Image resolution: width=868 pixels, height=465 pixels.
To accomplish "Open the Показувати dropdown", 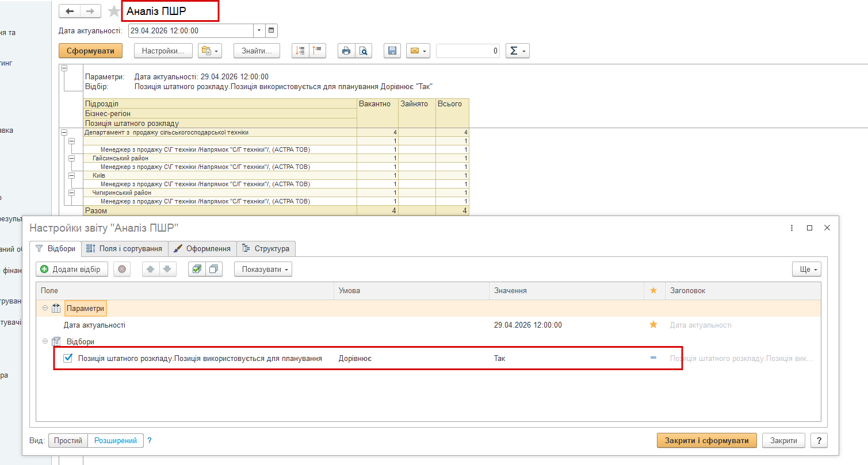I will (263, 269).
